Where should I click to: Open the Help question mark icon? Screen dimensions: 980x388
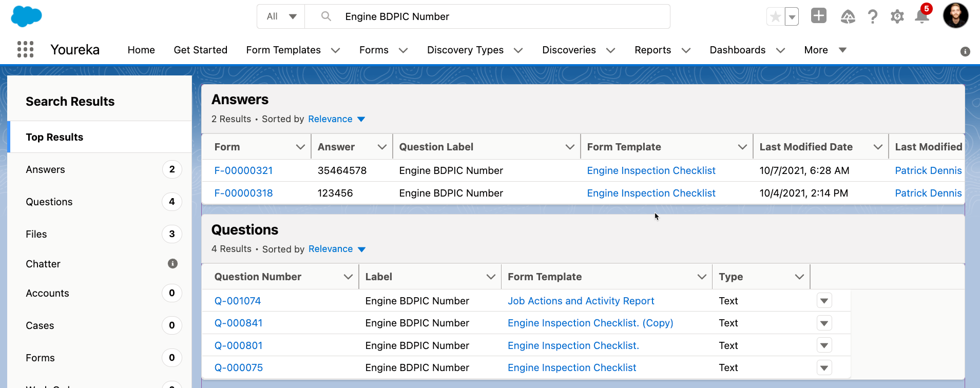pos(873,17)
